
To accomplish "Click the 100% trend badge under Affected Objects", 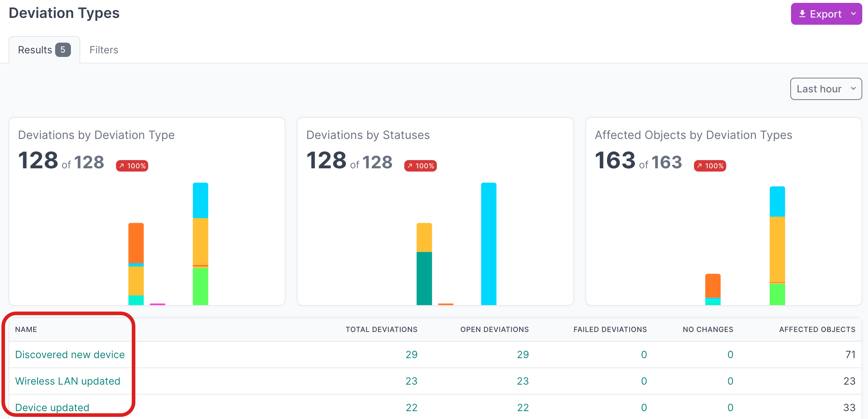I will pyautogui.click(x=710, y=166).
